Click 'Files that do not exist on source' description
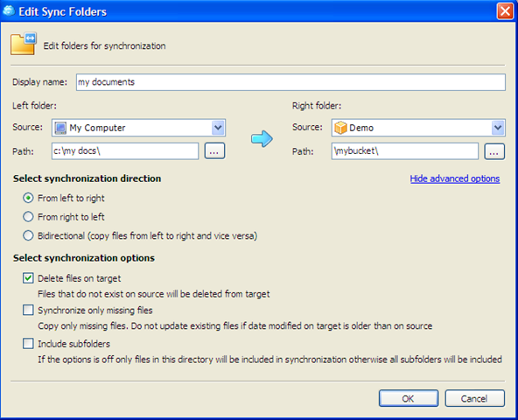This screenshot has width=518, height=420. [x=154, y=294]
